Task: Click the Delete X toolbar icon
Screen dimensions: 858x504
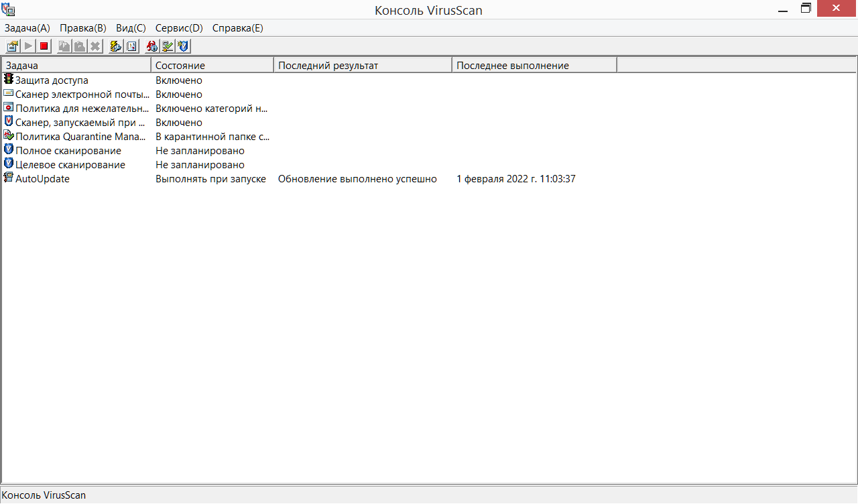Action: 96,46
